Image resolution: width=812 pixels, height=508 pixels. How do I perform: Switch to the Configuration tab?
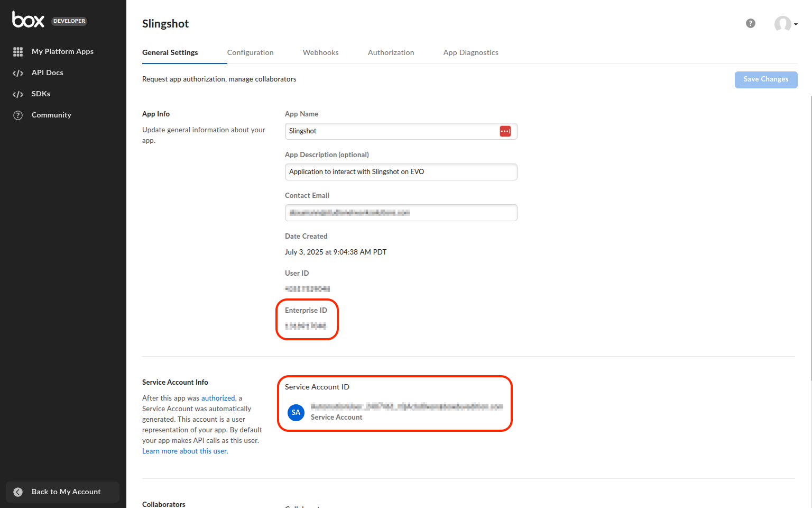[x=251, y=52]
